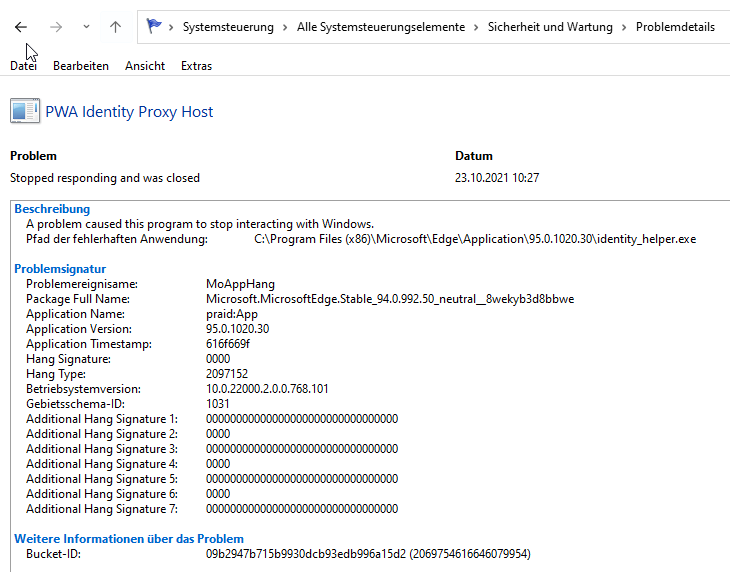Click Additional Hang Signature 1 label

(x=102, y=419)
